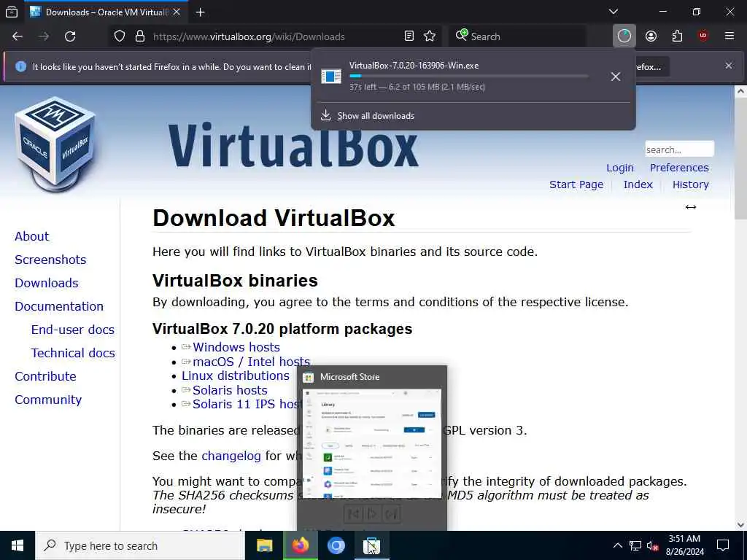Open Contribute in the sidebar
This screenshot has width=747, height=560.
coord(45,376)
